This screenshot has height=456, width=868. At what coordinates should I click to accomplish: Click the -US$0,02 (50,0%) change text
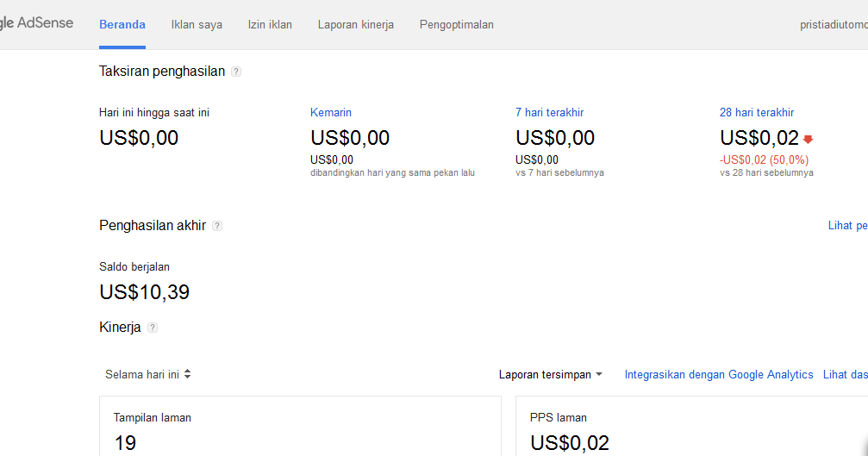pos(764,160)
